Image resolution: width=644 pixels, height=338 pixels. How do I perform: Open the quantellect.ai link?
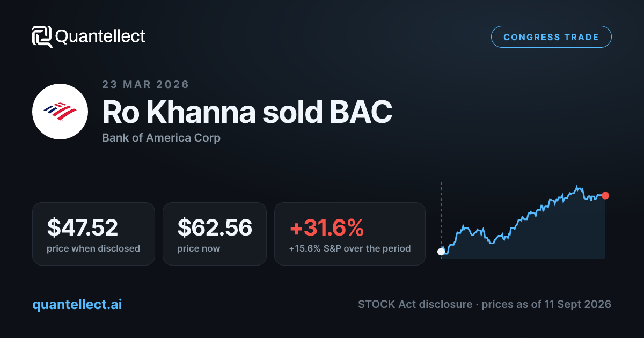(x=77, y=304)
